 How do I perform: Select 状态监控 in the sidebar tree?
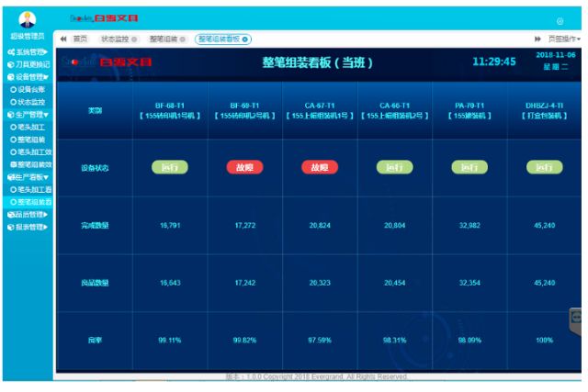(31, 102)
